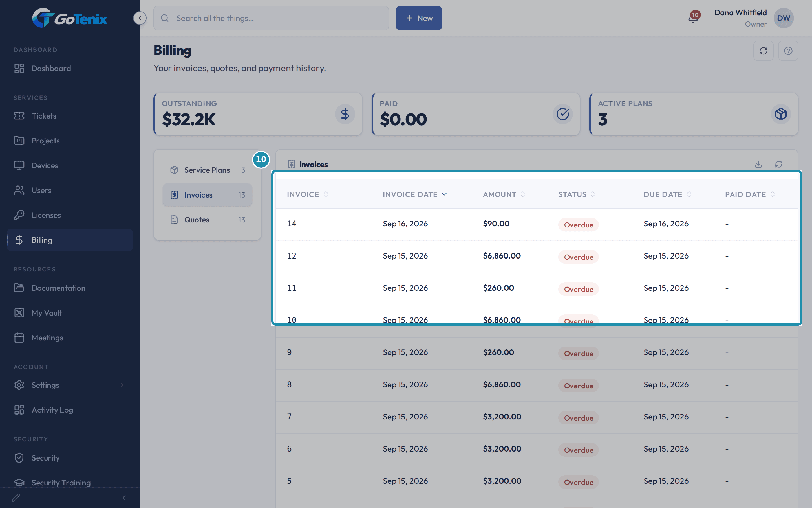Switch to the Quotes tab

(207, 220)
